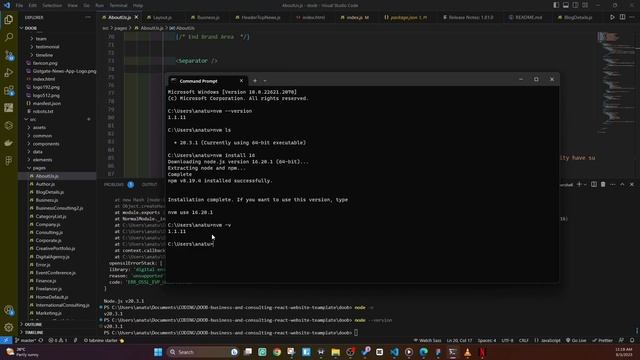The width and height of the screenshot is (640, 360).
Task: Open the OUTPUT panel tab
Action: click(149, 184)
